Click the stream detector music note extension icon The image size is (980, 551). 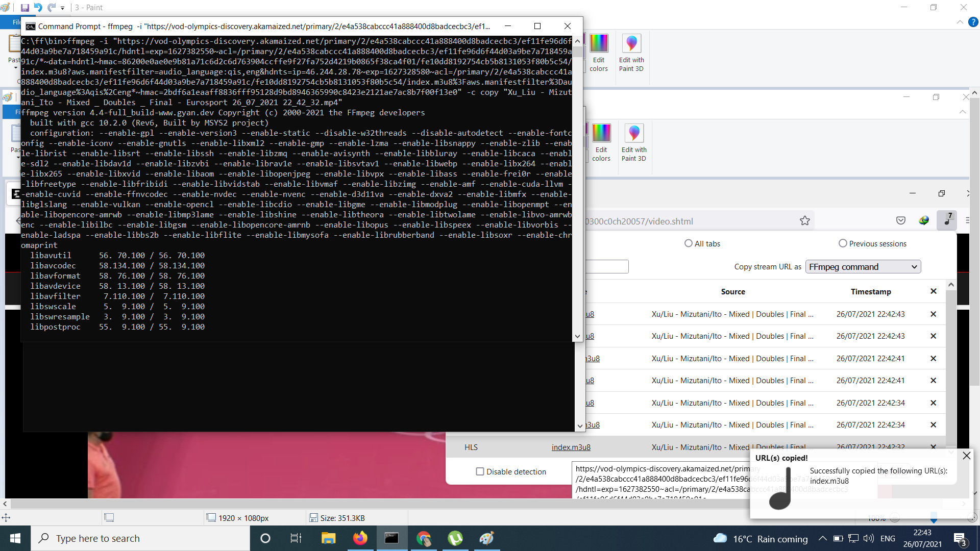947,220
